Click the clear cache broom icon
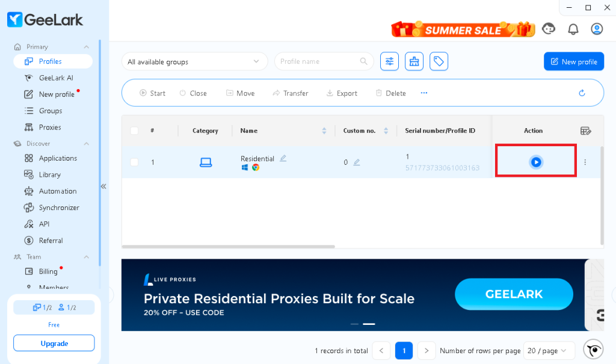The height and width of the screenshot is (364, 616). [414, 61]
